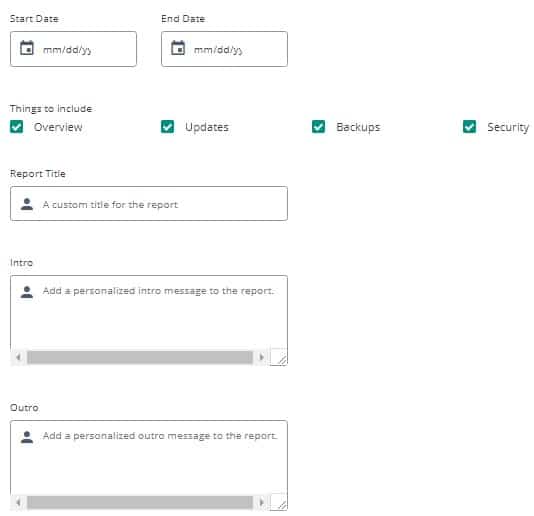Click the End Date mm/dd/yy field

224,49
